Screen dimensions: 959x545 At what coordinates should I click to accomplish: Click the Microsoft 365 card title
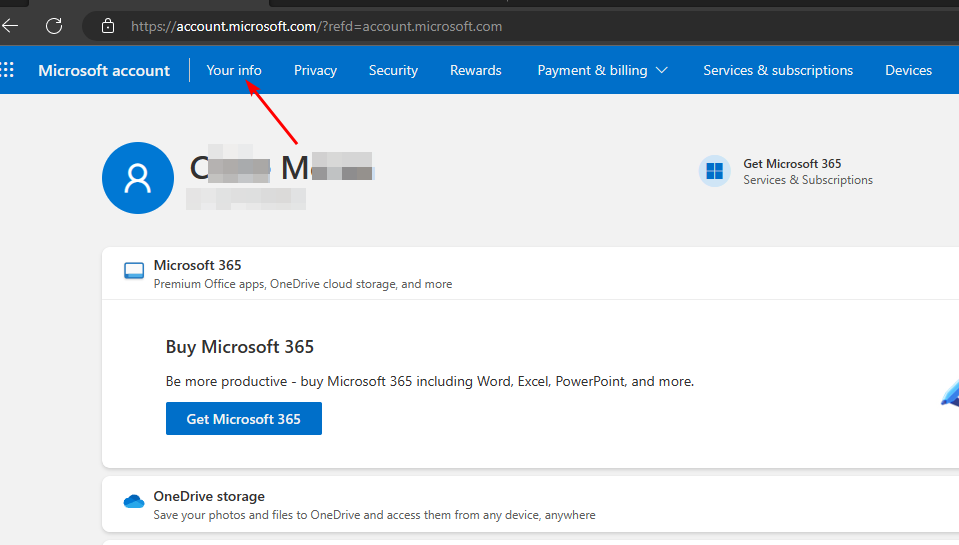(197, 266)
